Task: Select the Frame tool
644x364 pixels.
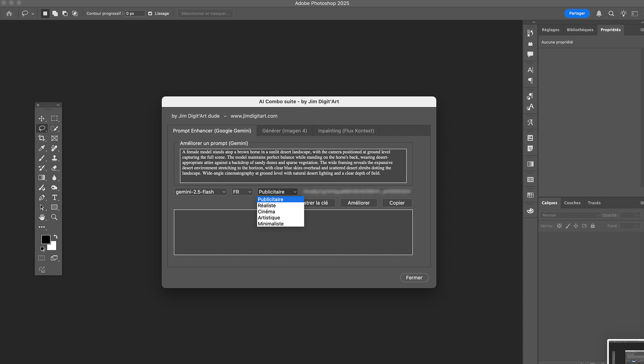Action: click(x=54, y=138)
